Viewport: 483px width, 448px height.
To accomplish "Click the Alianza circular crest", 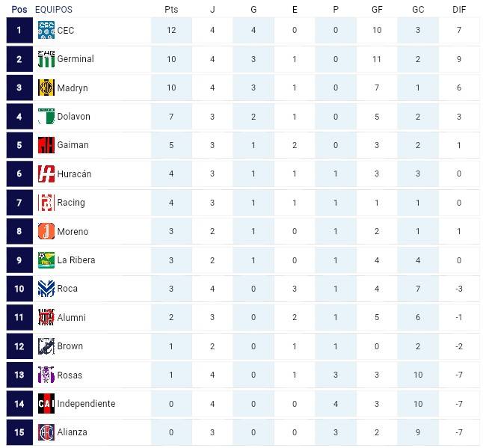I will click(46, 432).
